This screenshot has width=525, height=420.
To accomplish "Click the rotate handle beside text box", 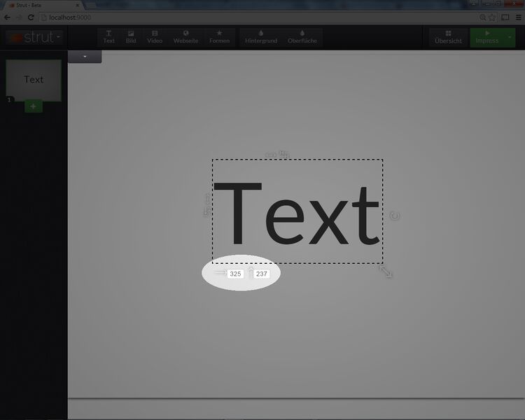I will click(395, 216).
